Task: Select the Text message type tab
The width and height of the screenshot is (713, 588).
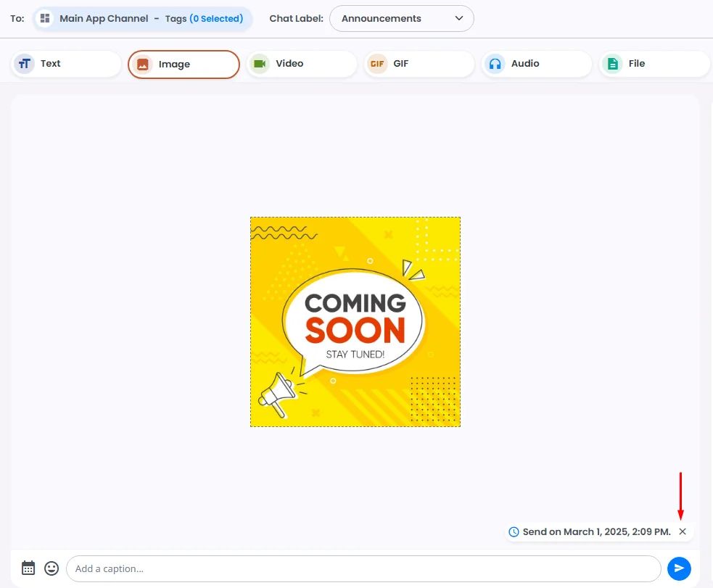Action: coord(66,64)
